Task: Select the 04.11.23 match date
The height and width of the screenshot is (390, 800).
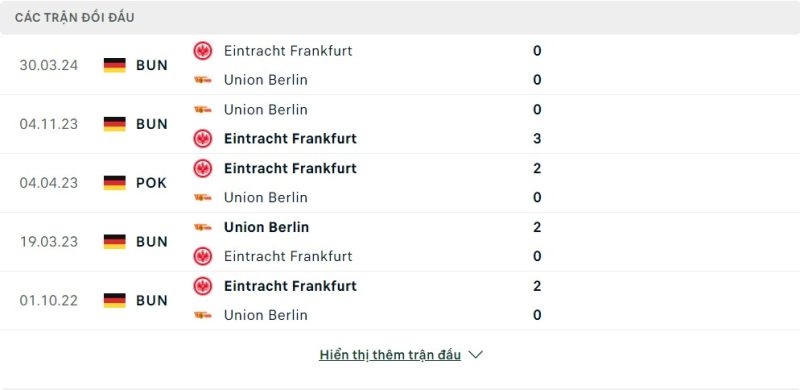Action: [48, 124]
